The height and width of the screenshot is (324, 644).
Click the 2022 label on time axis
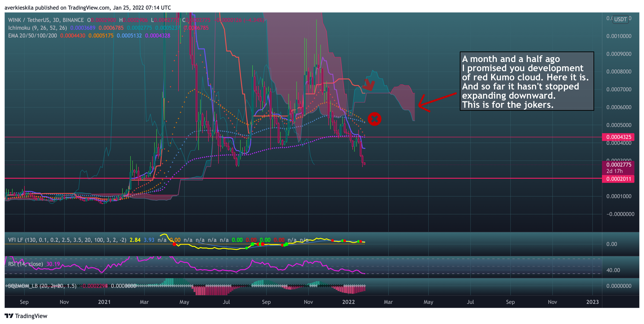[348, 302]
